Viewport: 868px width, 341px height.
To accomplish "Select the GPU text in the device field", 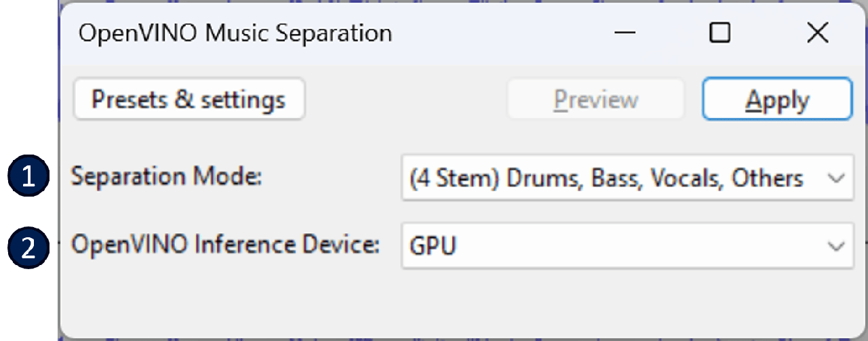I will (x=433, y=246).
